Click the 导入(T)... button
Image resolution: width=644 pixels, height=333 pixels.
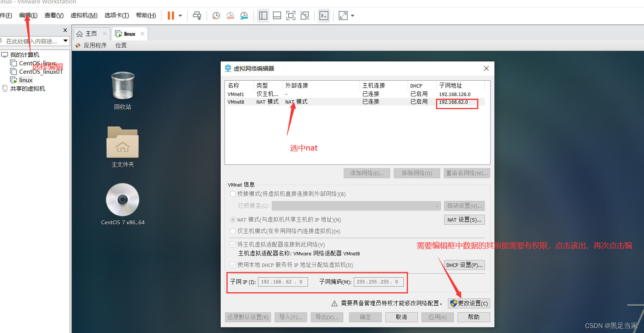pyautogui.click(x=291, y=317)
